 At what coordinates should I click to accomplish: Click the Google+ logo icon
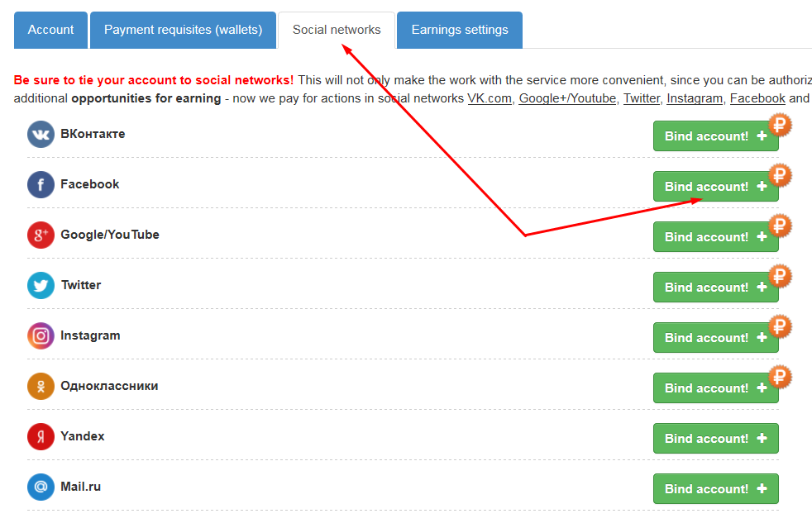[41, 235]
